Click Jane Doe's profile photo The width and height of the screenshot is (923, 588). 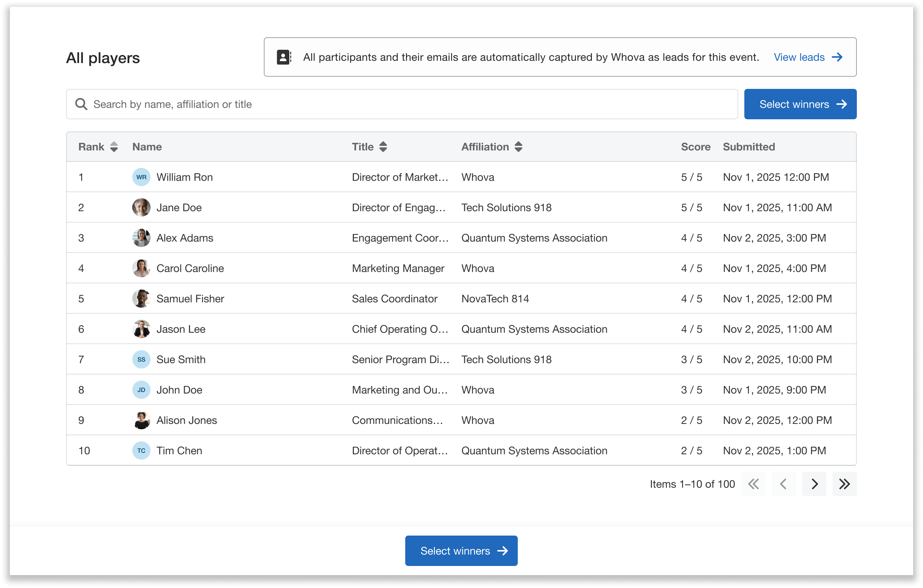tap(141, 207)
